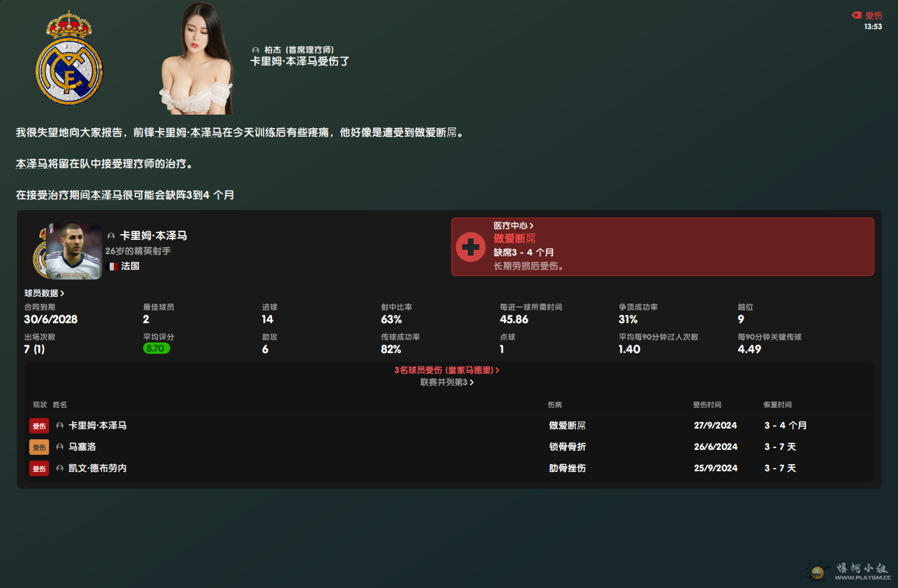Click the person icon beside 柏杰 (首席理疗师)

point(256,51)
